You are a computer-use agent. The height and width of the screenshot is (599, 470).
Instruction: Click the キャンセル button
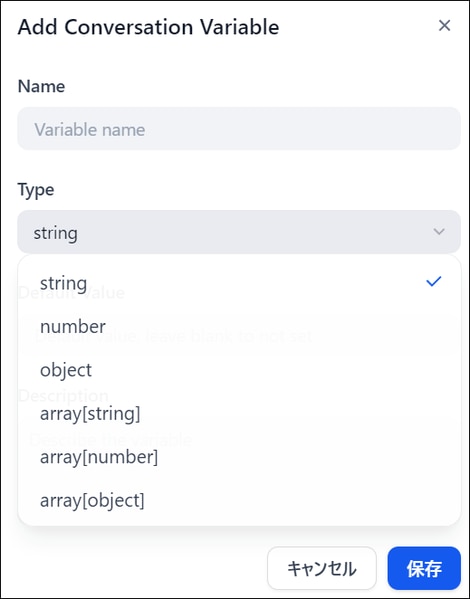tap(322, 568)
